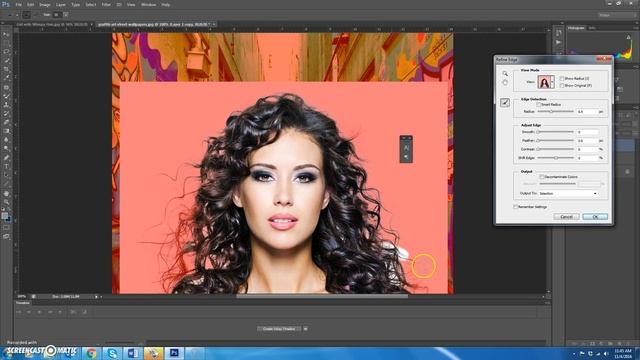The image size is (640, 360).
Task: Select the Zoom tool in main toolbox
Action: (x=6, y=202)
